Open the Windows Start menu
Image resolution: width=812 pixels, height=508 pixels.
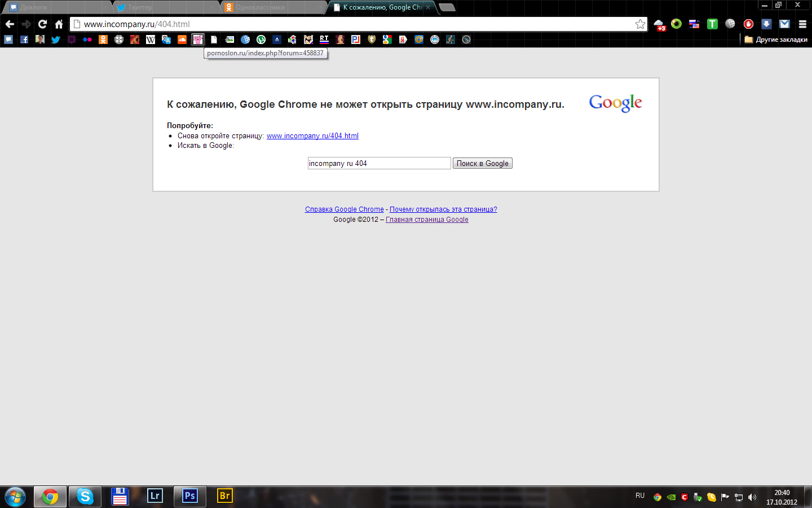pos(15,497)
